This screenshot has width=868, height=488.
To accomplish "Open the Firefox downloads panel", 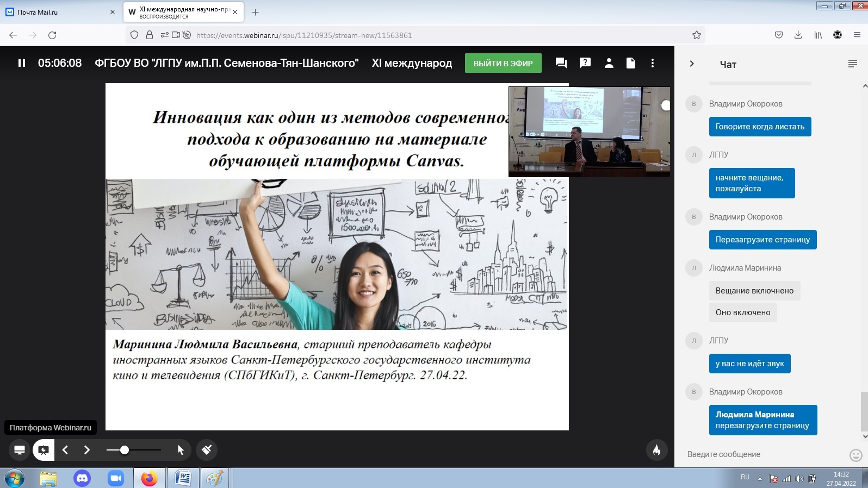I will (798, 35).
